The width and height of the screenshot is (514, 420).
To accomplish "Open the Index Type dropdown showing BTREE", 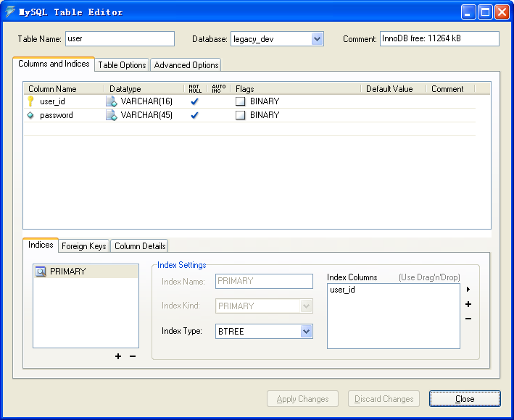I will pyautogui.click(x=306, y=331).
